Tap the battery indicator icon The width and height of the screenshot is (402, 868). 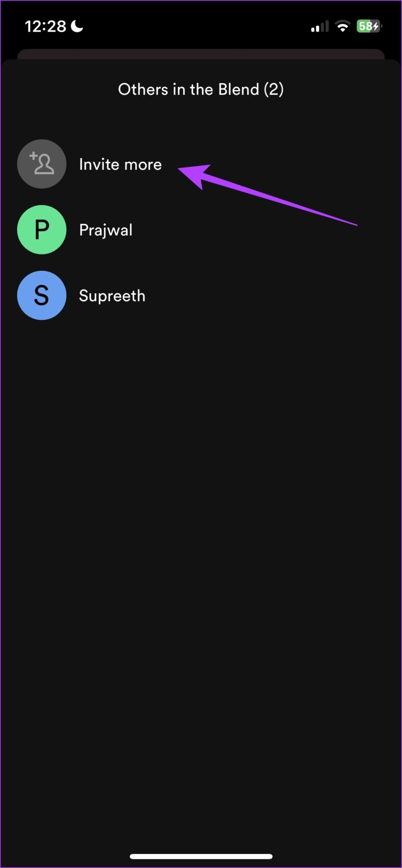tap(369, 26)
